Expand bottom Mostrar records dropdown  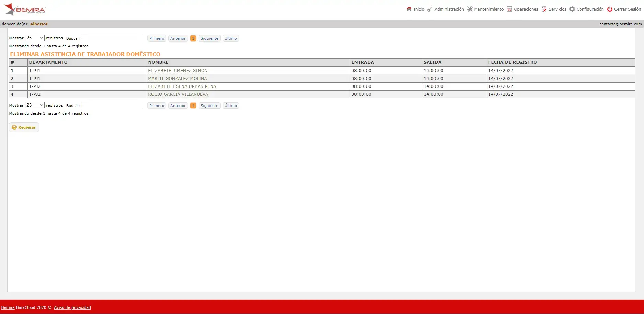tap(35, 105)
